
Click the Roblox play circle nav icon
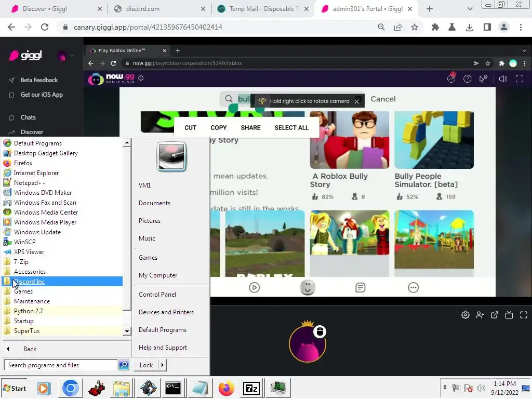(254, 288)
